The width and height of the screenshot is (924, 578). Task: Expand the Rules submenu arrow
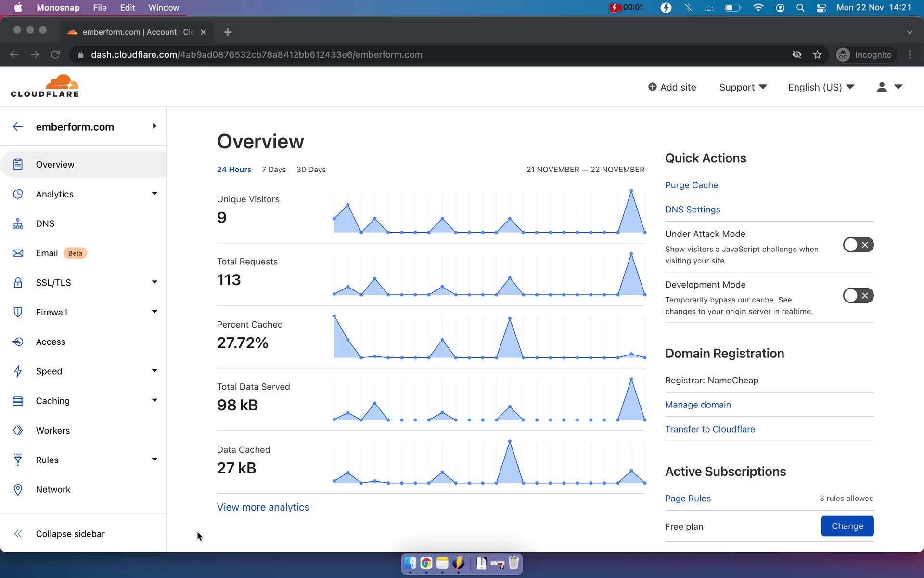click(x=154, y=460)
